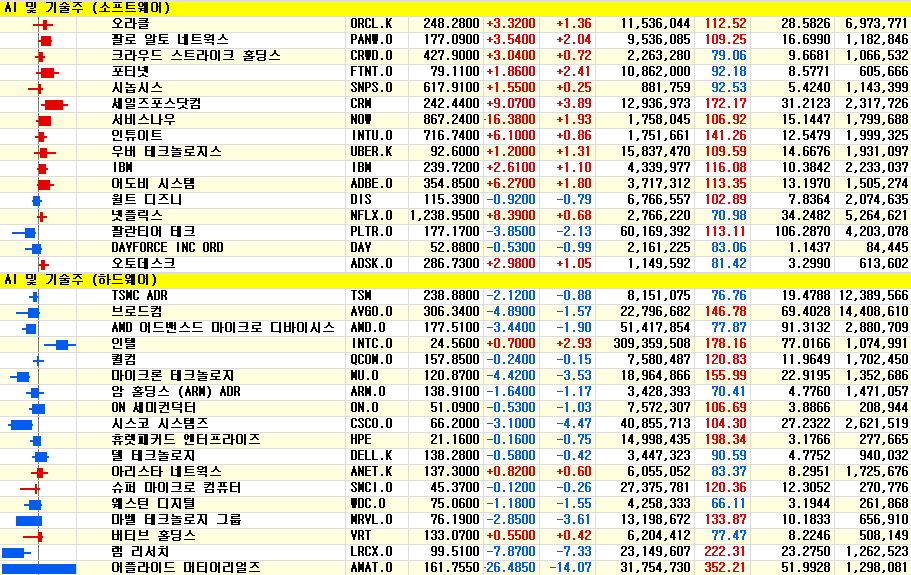Click UBER.K ticker

371,152
